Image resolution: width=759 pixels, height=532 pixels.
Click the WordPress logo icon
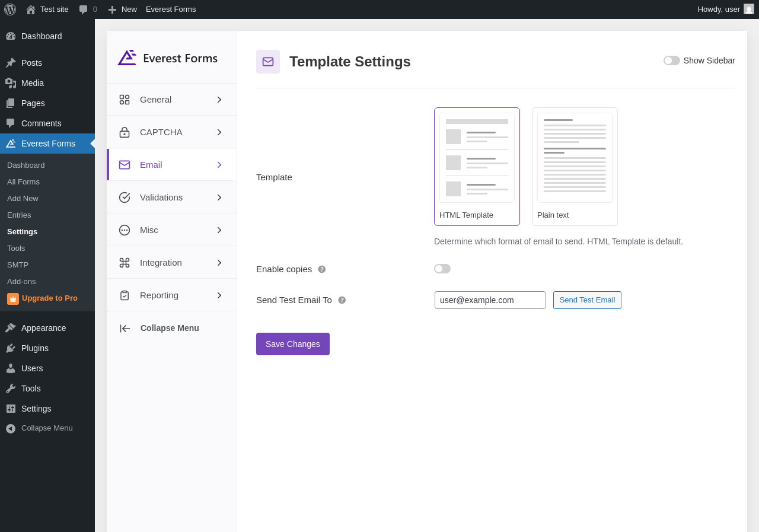click(x=10, y=9)
